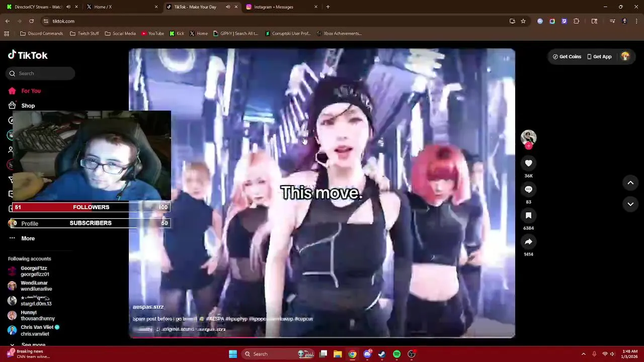Open WendiLunar following account
The height and width of the screenshot is (362, 644).
[36, 286]
